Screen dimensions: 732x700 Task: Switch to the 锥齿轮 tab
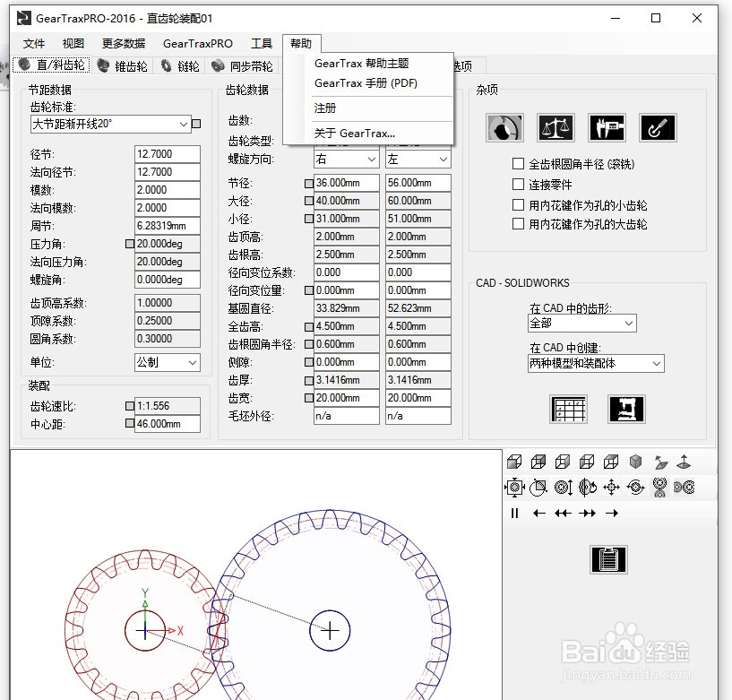pyautogui.click(x=123, y=65)
